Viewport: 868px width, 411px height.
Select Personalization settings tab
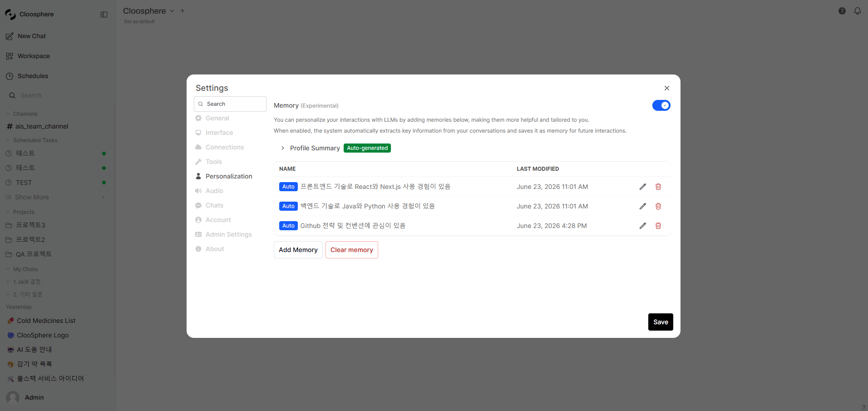pyautogui.click(x=228, y=176)
